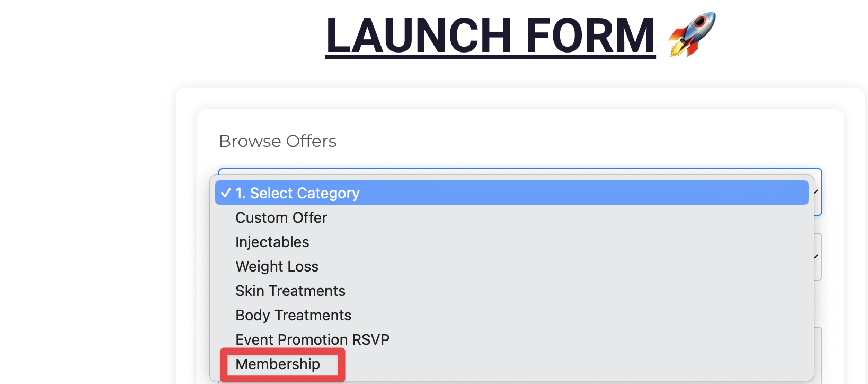Viewport: 868px width, 384px height.
Task: Choose the highlighted 1. Select Category option
Action: (511, 193)
